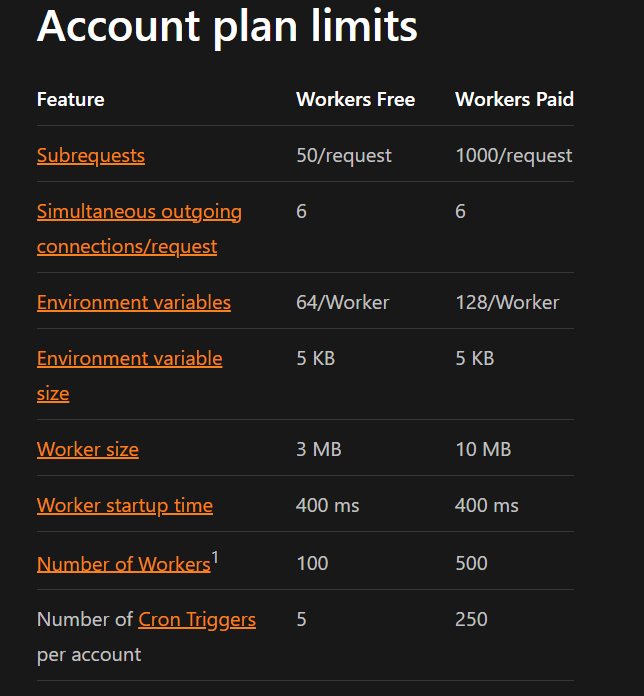Click the 128/Worker value cell
This screenshot has width=644, height=696.
tap(507, 303)
